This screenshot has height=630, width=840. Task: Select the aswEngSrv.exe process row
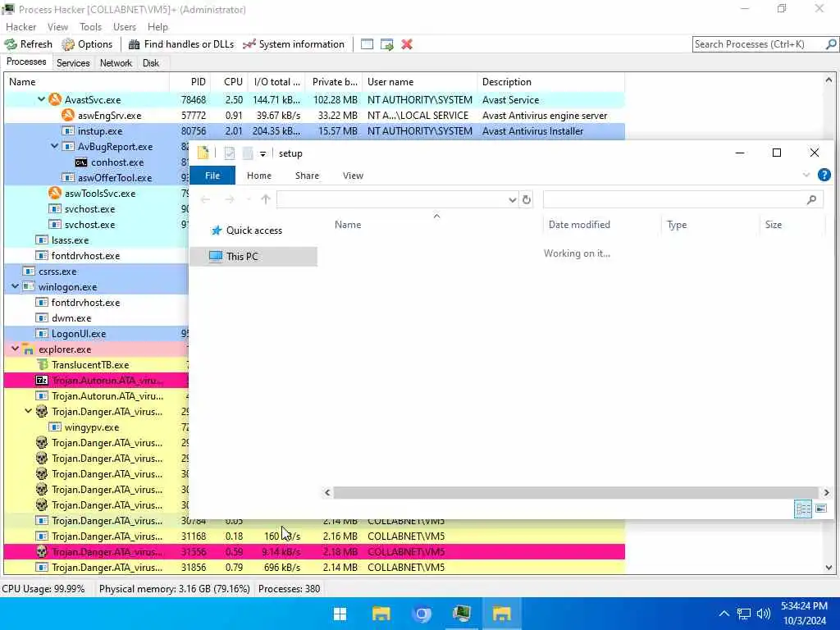click(314, 116)
